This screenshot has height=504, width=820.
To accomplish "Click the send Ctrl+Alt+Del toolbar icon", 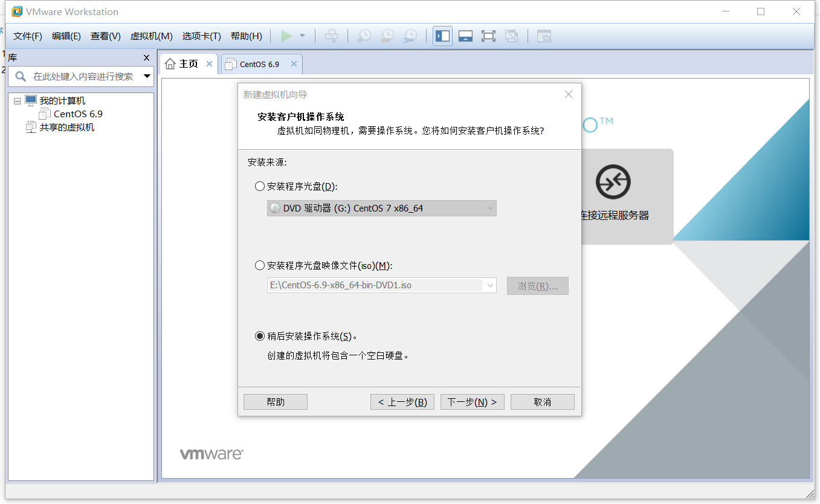I will point(331,36).
